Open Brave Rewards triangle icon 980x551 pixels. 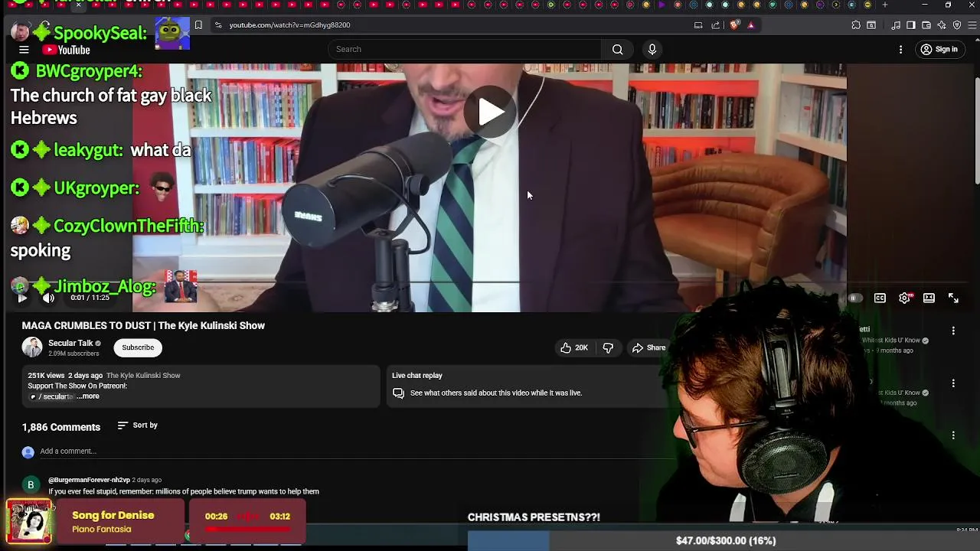pos(751,25)
